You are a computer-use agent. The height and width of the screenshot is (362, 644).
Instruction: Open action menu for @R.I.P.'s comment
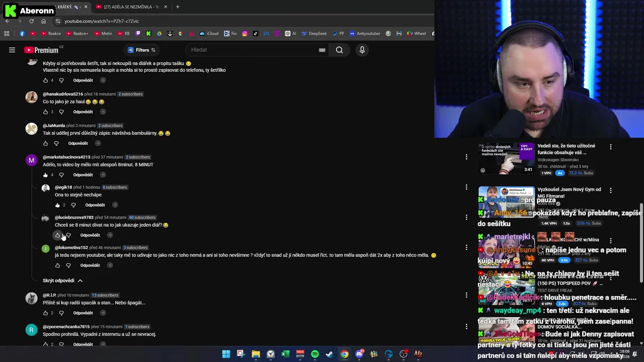pos(466,295)
